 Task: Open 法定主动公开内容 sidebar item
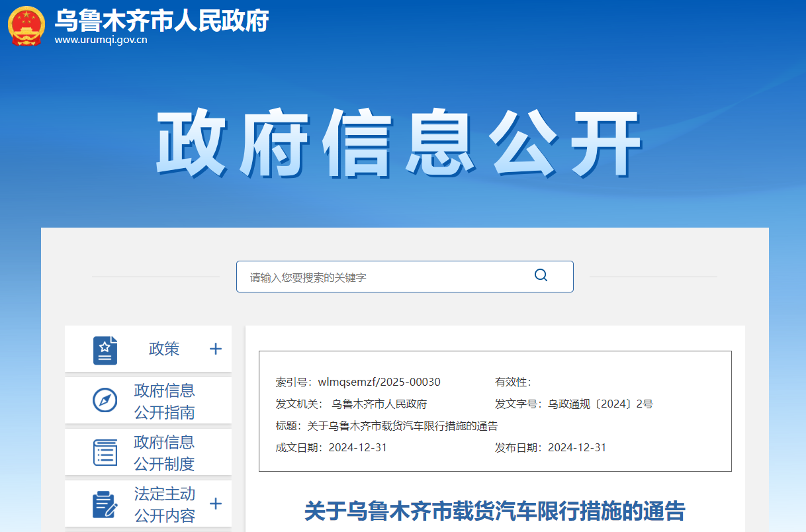(148, 504)
